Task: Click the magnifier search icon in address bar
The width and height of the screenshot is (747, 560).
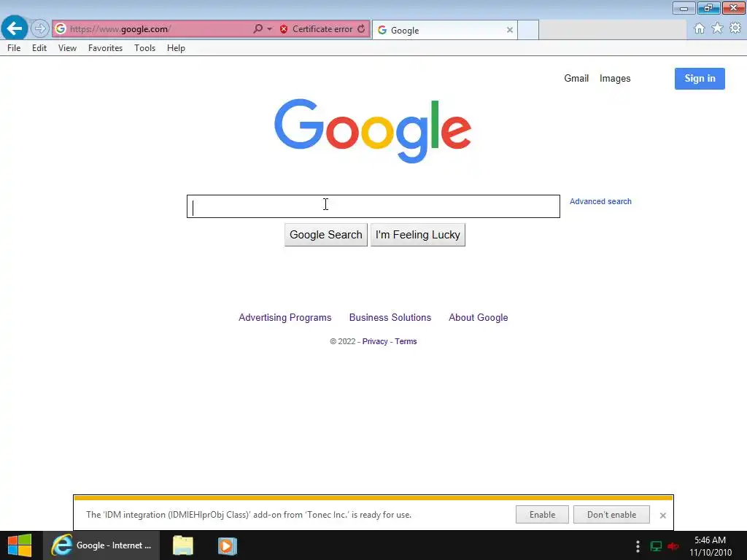Action: 258,29
